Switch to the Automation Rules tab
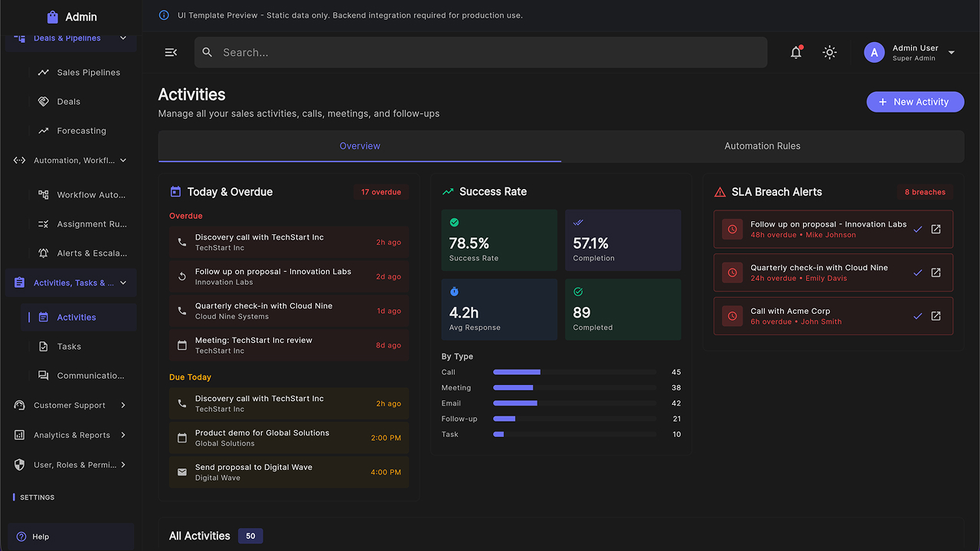This screenshot has width=980, height=551. (x=763, y=146)
